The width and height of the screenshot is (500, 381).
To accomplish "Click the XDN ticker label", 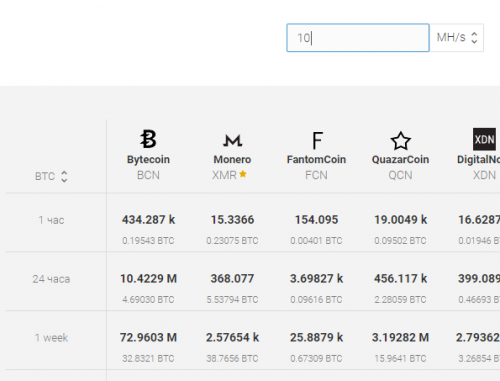I will pos(484,175).
